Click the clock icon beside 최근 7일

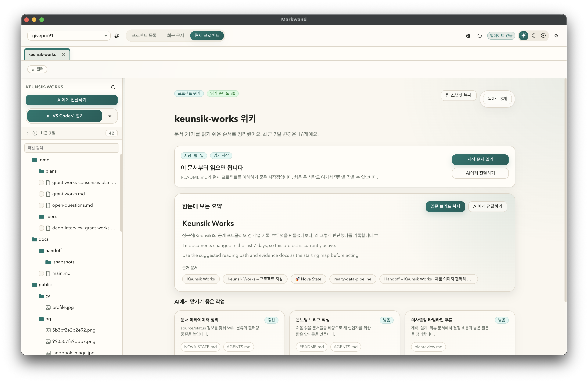(x=35, y=133)
